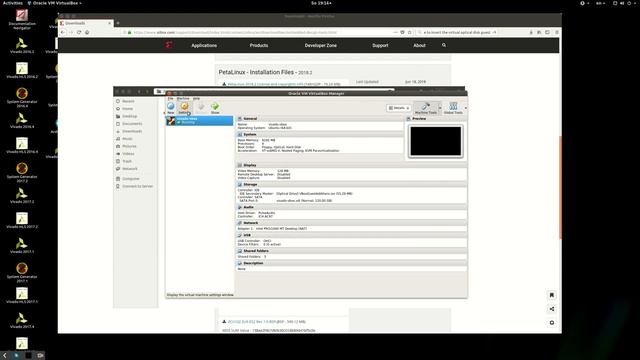The image size is (640, 360).
Task: Open VM Settings from VirtualBox toolbar
Action: [184, 108]
